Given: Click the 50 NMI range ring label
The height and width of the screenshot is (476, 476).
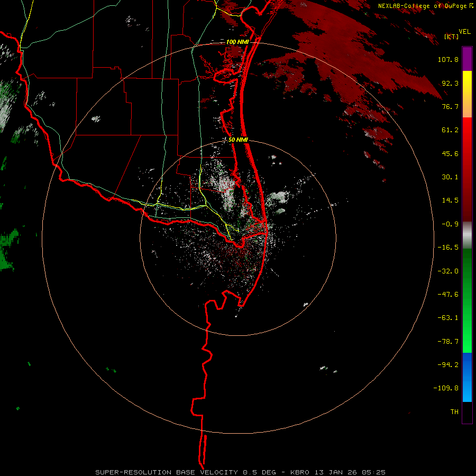Looking at the screenshot, I should point(239,140).
